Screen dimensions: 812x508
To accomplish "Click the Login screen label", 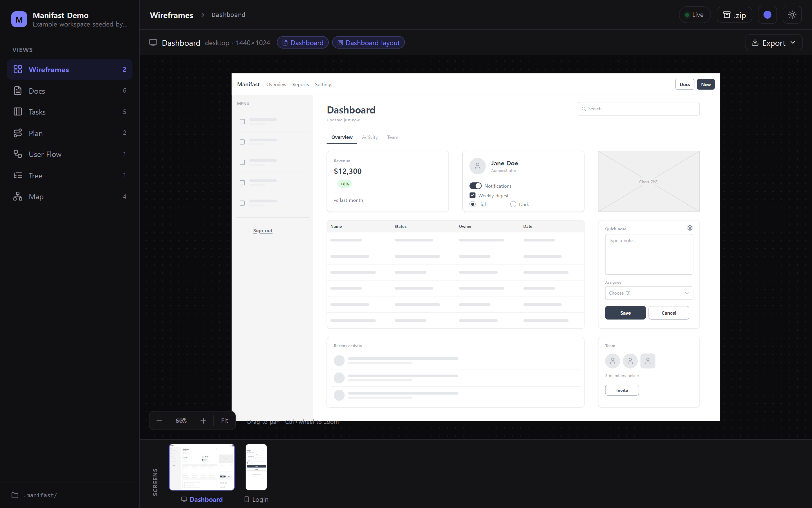I will [x=257, y=499].
